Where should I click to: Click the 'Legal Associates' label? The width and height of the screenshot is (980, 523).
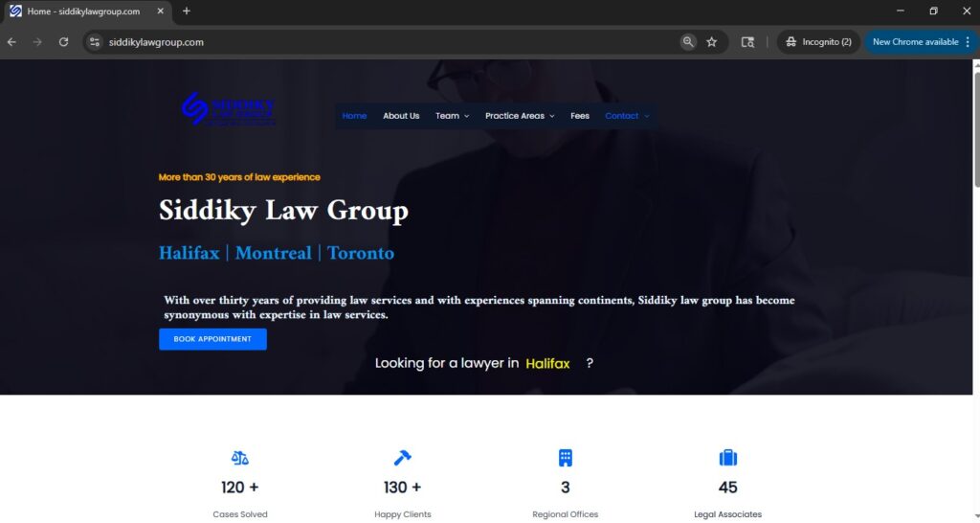pos(727,514)
